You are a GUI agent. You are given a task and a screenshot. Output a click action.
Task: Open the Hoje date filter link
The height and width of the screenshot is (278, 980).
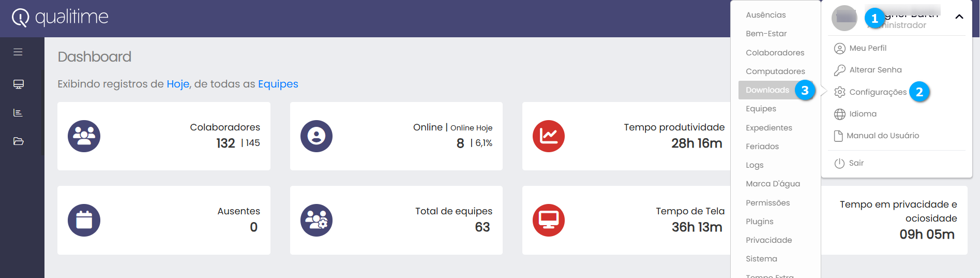click(178, 84)
